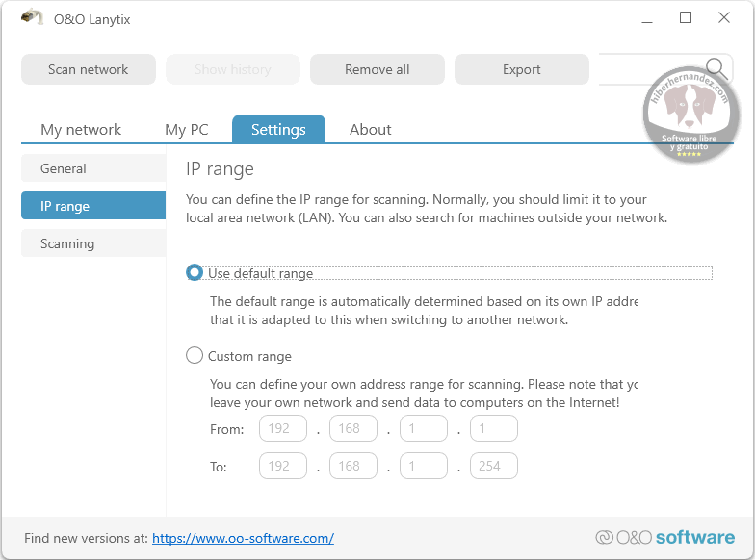Click the From third octet field

[424, 428]
